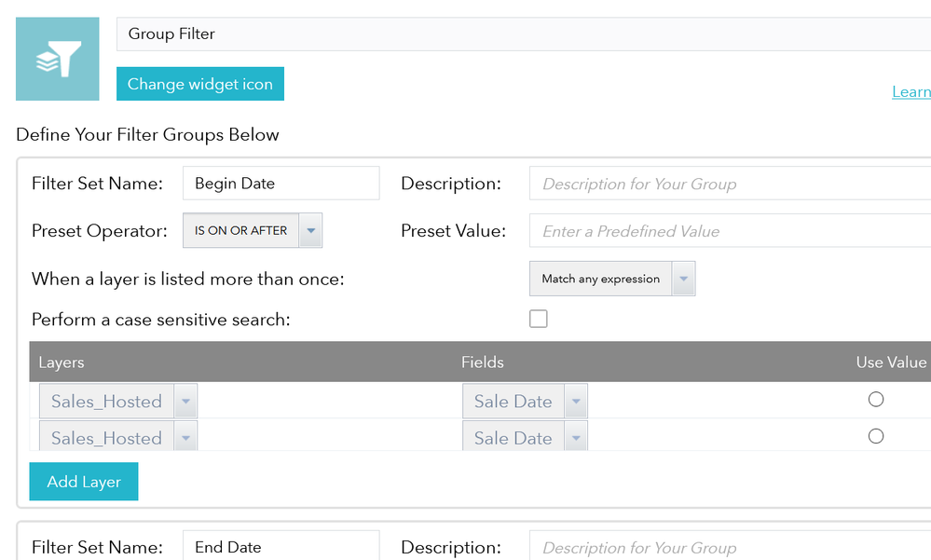Select second row Use Value radio button
Viewport: 931px width, 560px height.
coord(876,436)
